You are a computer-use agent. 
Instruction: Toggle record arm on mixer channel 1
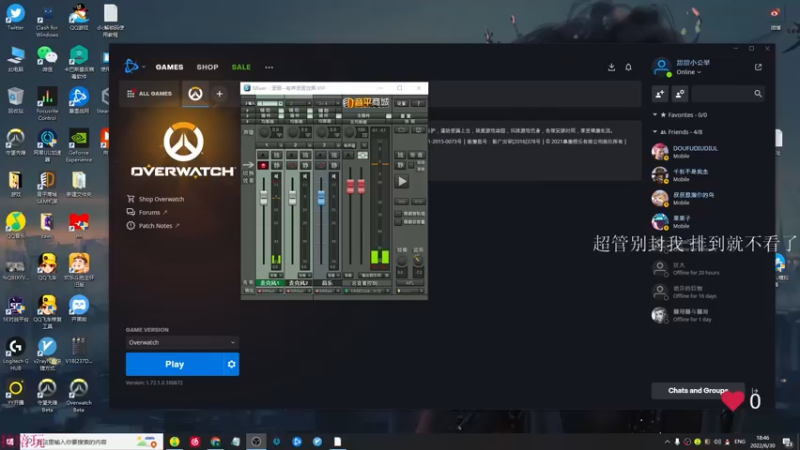[263, 165]
